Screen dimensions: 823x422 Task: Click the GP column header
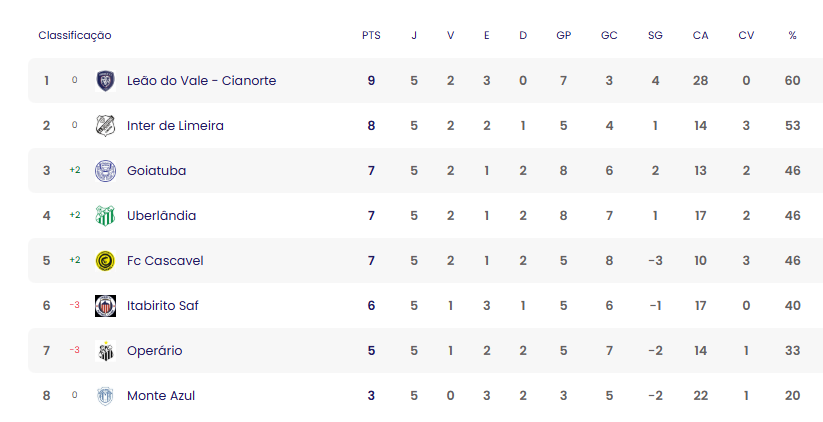[x=563, y=36]
